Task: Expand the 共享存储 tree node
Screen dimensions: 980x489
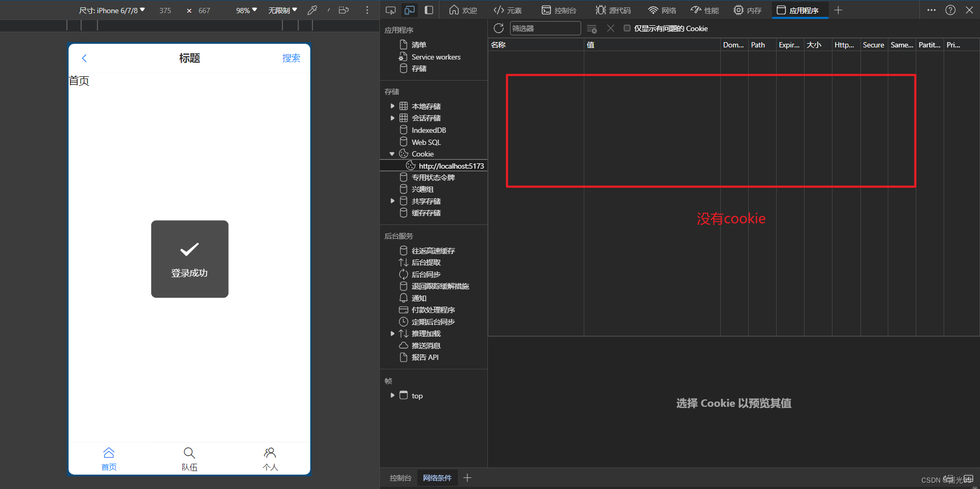Action: (x=393, y=201)
